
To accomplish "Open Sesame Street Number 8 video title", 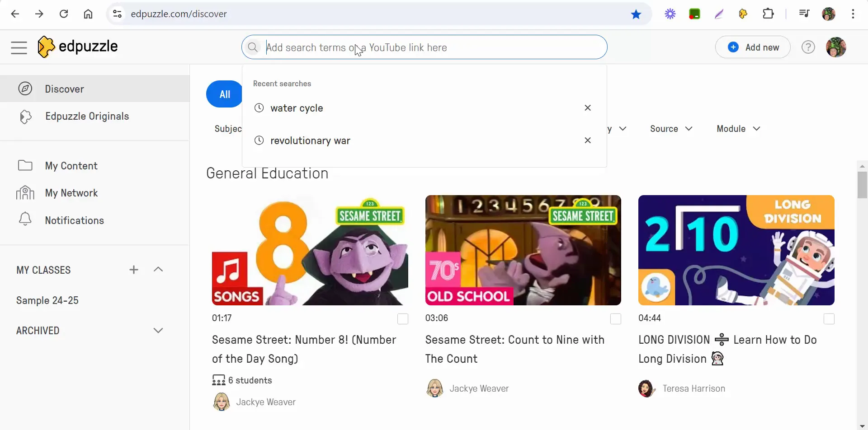I will click(304, 349).
